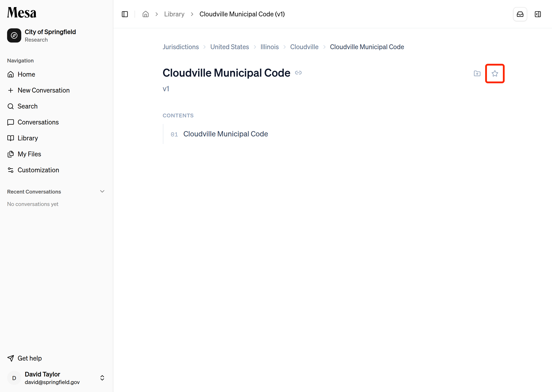
Task: Toggle the left sidebar panel icon
Action: pyautogui.click(x=125, y=14)
